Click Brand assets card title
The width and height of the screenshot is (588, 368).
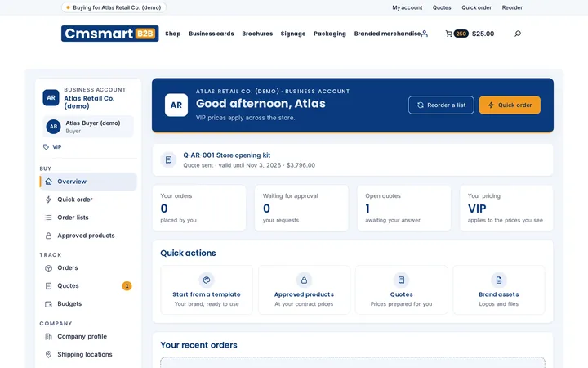(499, 294)
